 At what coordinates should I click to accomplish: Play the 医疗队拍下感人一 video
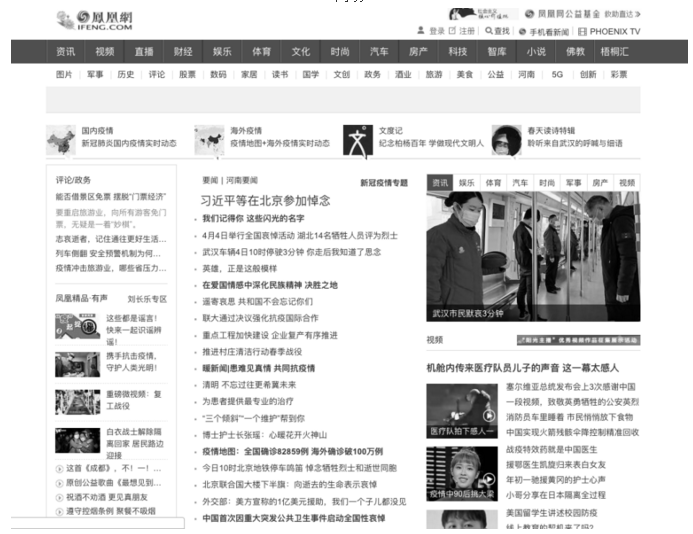(462, 411)
